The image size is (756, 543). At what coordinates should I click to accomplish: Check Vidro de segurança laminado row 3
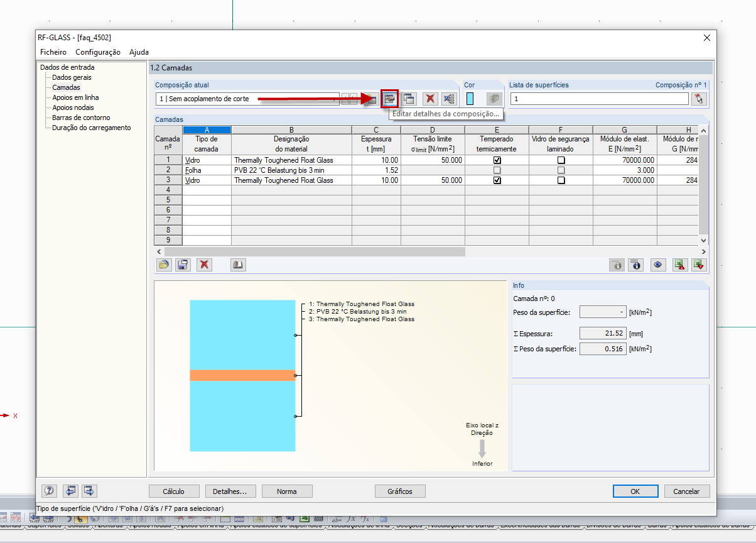[x=561, y=180]
